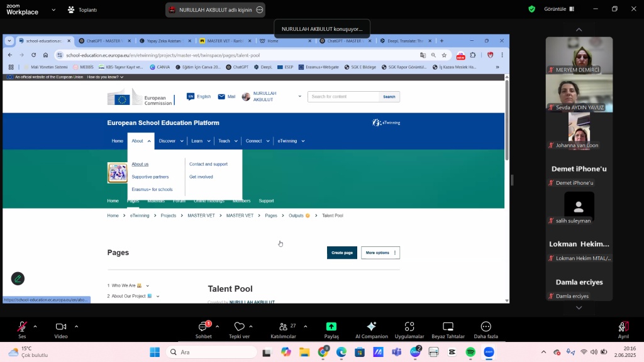Click the Search for content field
Screen dimensions: 644x362
[343, 97]
